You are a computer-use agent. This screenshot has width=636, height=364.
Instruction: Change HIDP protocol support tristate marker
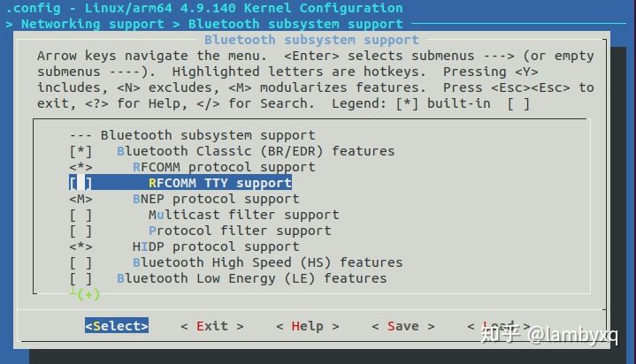click(80, 246)
